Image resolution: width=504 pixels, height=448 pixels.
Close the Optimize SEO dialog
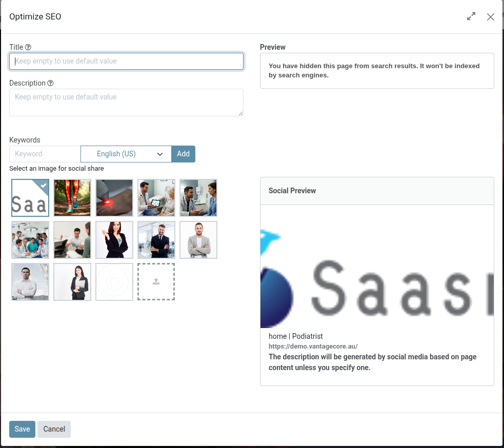(x=491, y=17)
